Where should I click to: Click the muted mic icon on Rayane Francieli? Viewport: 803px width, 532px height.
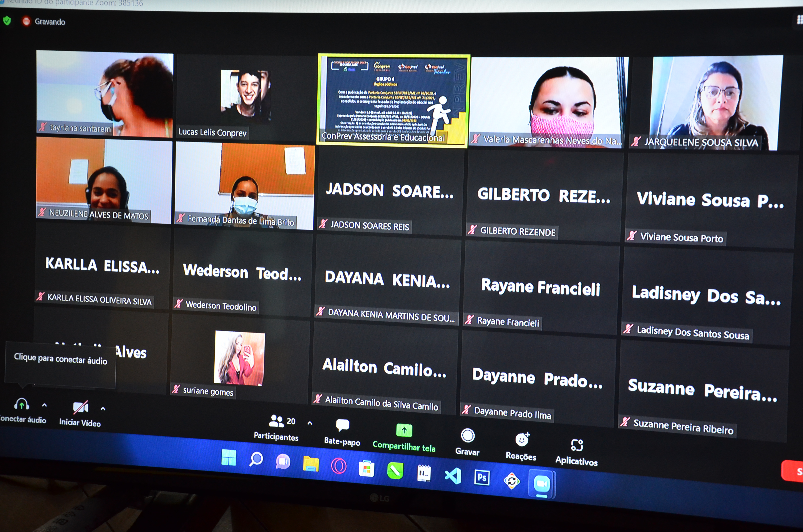point(469,320)
